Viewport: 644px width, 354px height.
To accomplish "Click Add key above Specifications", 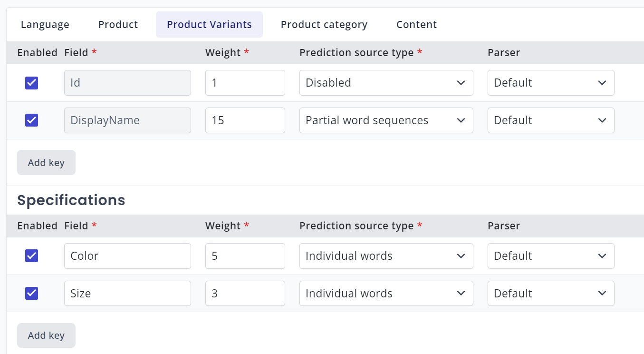I will coord(46,162).
